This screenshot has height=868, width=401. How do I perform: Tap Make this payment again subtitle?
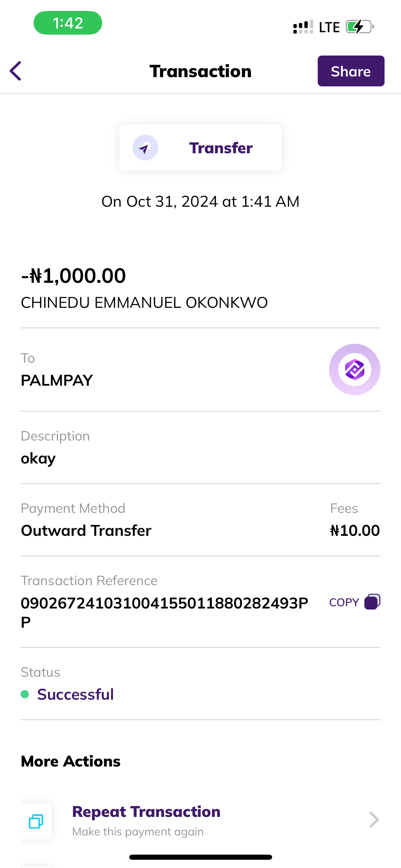(x=138, y=832)
